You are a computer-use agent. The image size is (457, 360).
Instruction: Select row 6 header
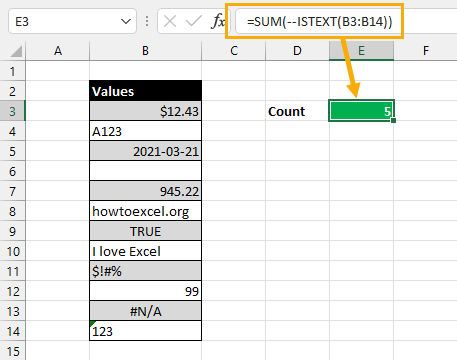13,171
